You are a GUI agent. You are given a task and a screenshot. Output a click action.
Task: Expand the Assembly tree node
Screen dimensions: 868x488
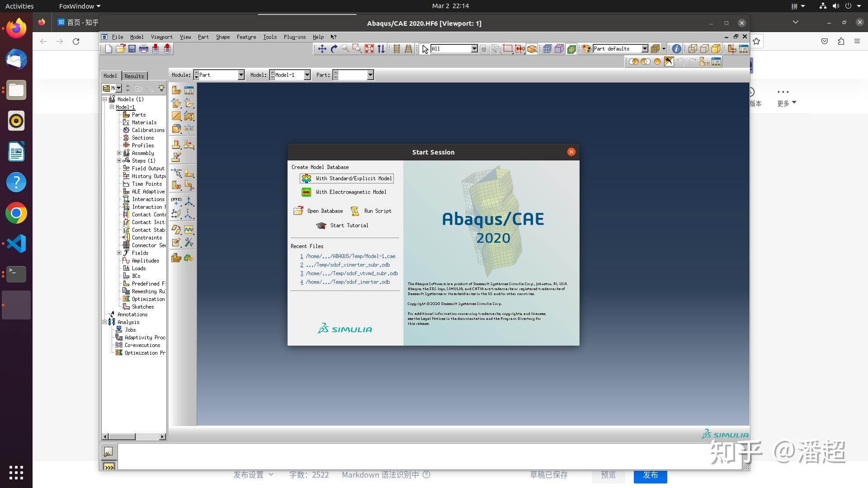pyautogui.click(x=119, y=153)
